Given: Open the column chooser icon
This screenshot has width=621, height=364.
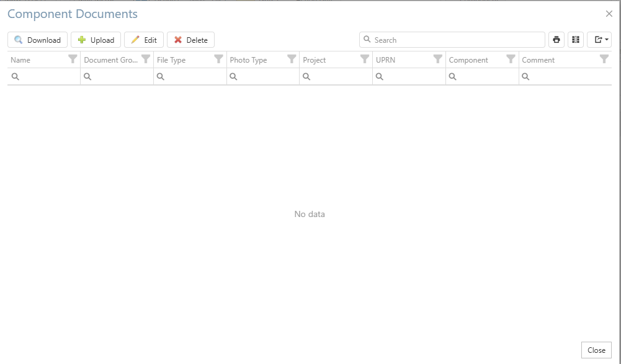Looking at the screenshot, I should 576,40.
